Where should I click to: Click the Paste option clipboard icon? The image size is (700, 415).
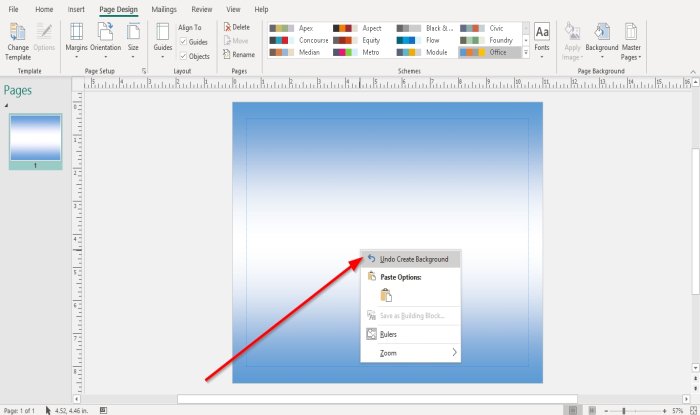(386, 295)
